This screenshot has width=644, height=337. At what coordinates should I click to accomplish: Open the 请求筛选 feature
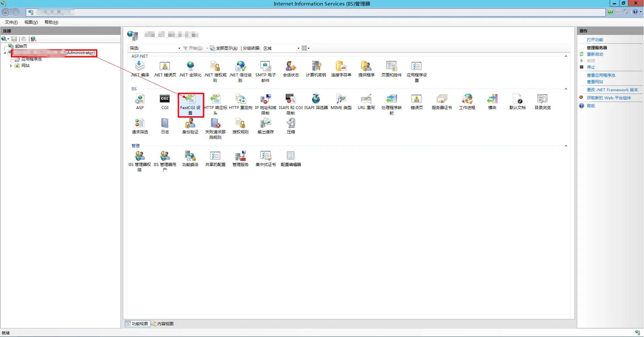(x=140, y=126)
